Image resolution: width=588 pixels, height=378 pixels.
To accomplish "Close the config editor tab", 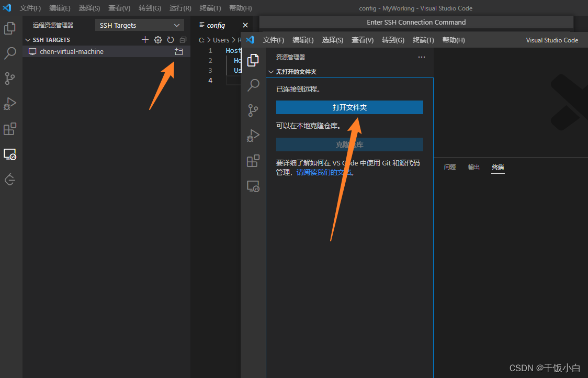I will pos(245,25).
